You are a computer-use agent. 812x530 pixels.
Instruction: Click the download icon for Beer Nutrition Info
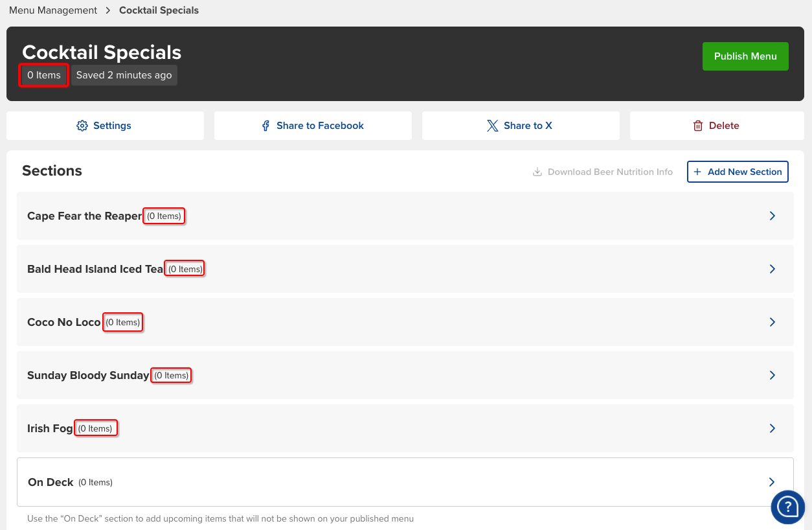537,172
